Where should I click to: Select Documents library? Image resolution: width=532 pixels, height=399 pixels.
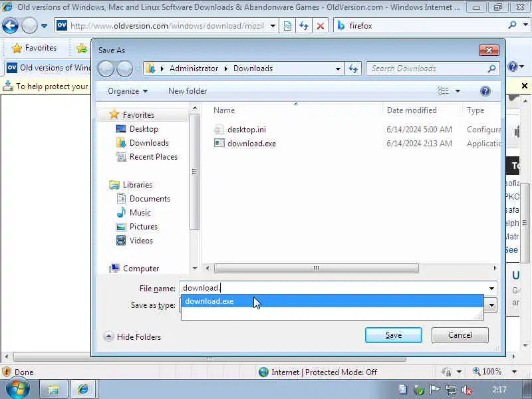(150, 199)
